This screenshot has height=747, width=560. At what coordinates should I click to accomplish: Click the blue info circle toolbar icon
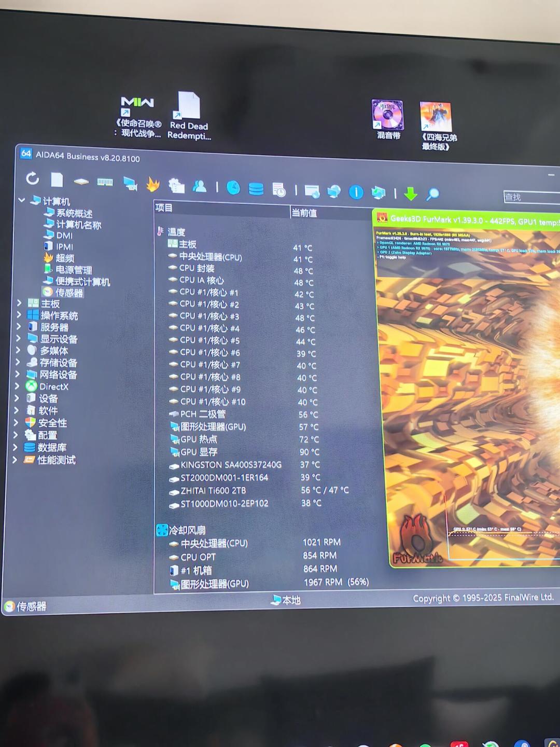pyautogui.click(x=356, y=192)
